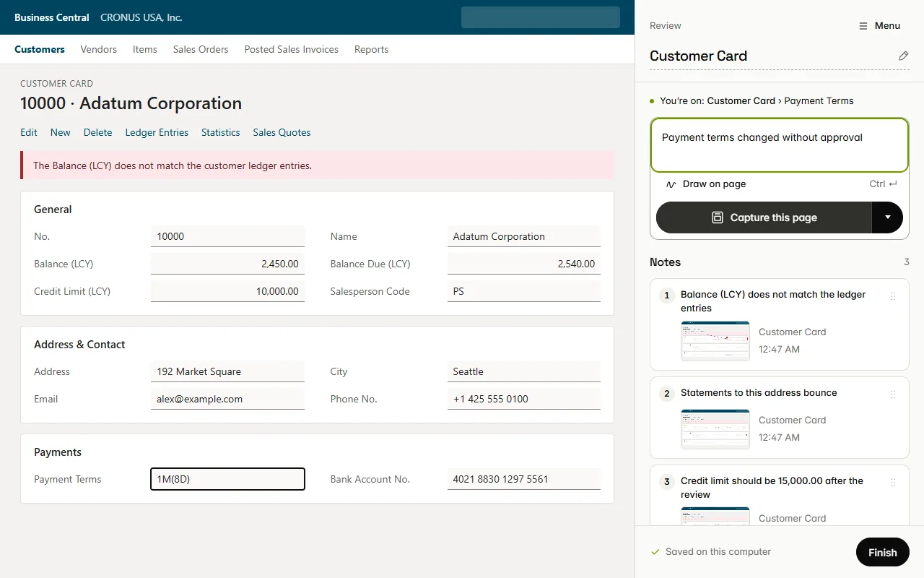Click drag handle on note 2 about statements
Image resolution: width=924 pixels, height=578 pixels.
point(893,394)
